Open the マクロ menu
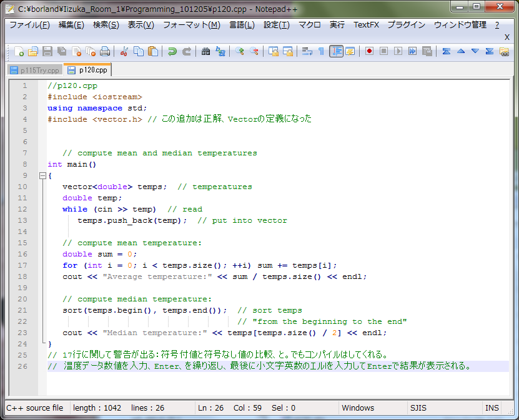Viewport: 519px width, 420px height. coord(310,25)
